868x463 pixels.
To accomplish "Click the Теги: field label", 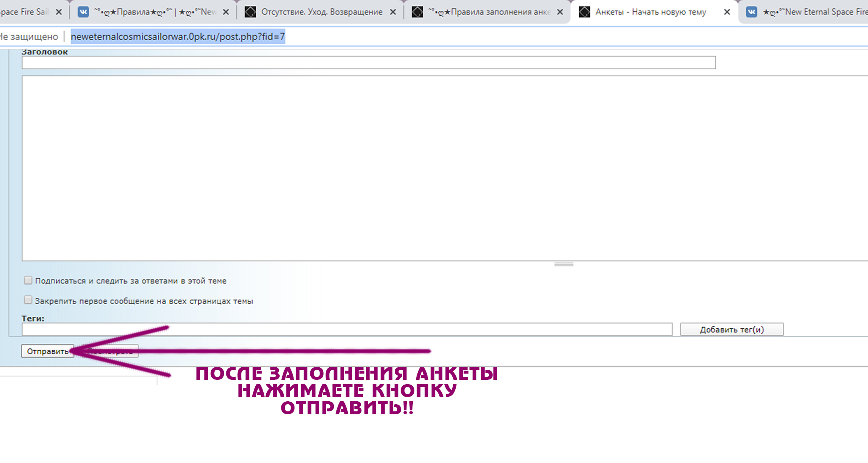I will [33, 318].
